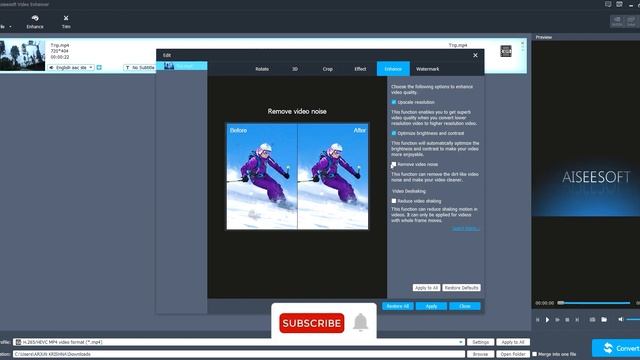Click the destination path input field
Image resolution: width=640 pixels, height=360 pixels.
click(x=239, y=354)
